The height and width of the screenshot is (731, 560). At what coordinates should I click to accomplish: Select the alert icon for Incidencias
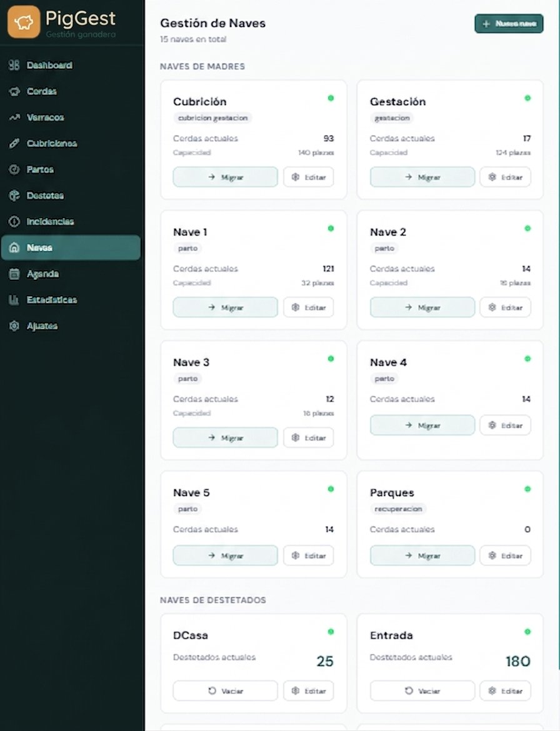click(14, 222)
